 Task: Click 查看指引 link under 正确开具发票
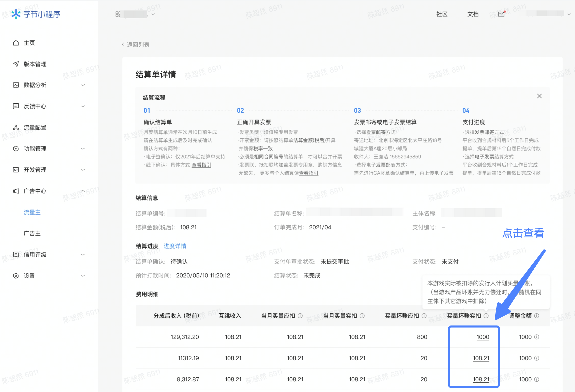(x=309, y=173)
